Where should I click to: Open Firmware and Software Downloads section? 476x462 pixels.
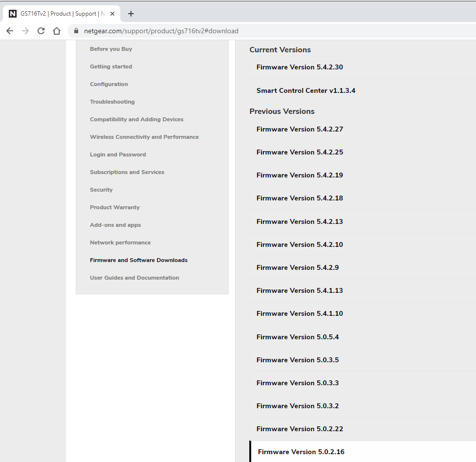click(138, 260)
